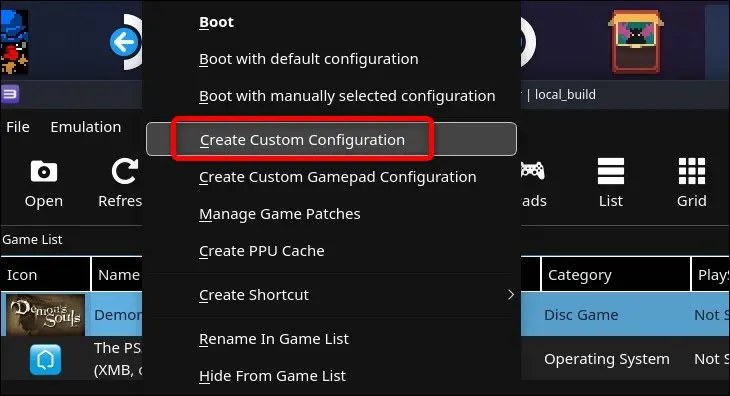The height and width of the screenshot is (396, 730).
Task: Click the gamepad Pads icon
Action: [x=532, y=170]
